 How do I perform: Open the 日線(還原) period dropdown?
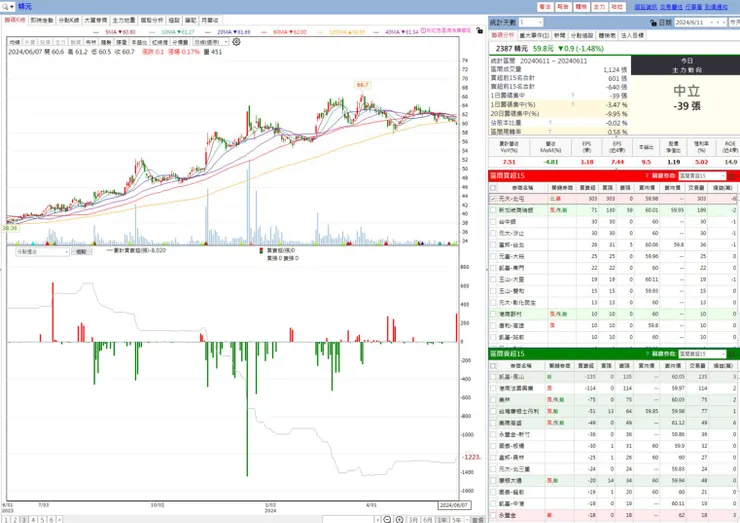211,42
